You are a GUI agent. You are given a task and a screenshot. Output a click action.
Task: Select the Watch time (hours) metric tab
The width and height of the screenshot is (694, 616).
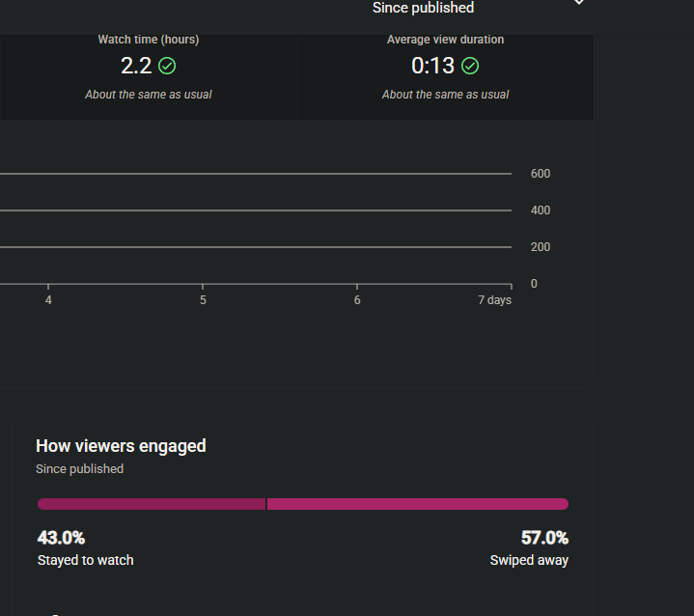pyautogui.click(x=149, y=40)
